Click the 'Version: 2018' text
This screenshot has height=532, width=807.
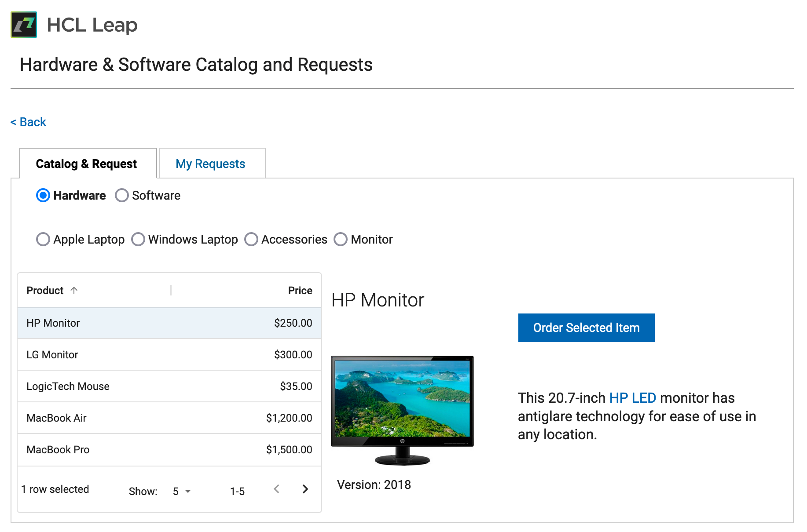tap(374, 485)
